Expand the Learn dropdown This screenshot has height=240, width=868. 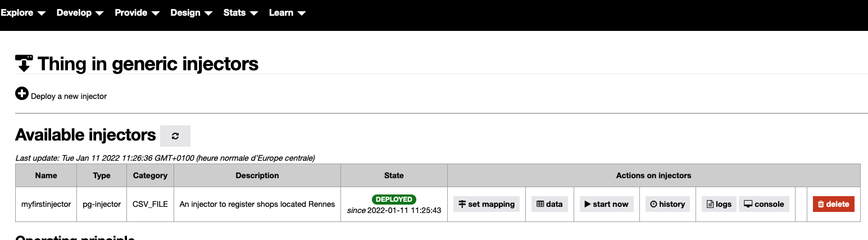coord(287,13)
